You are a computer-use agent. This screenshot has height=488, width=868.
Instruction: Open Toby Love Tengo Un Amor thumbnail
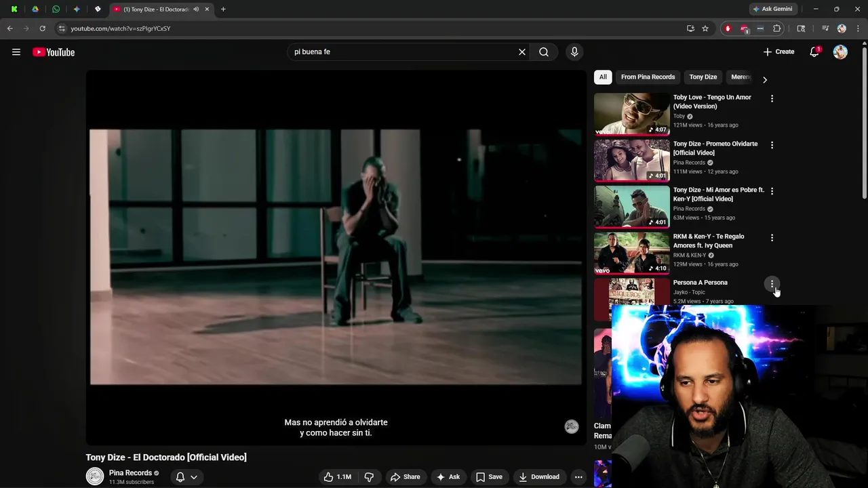coord(631,114)
